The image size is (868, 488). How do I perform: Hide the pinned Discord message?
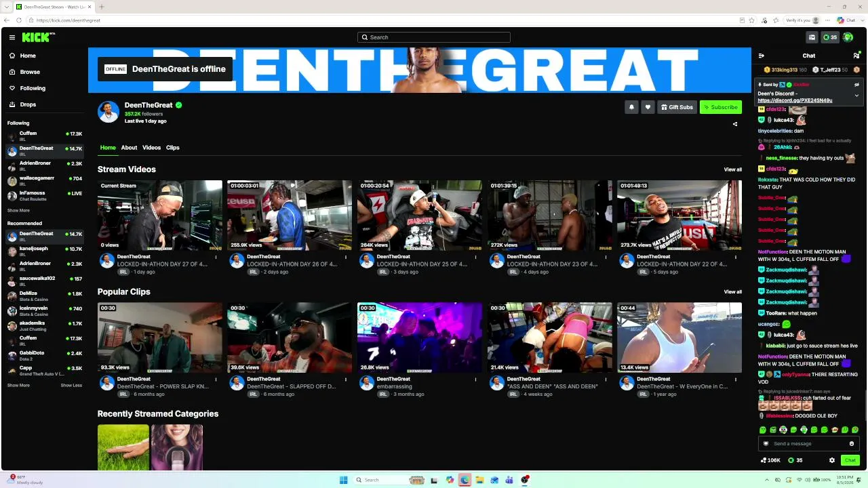click(856, 85)
